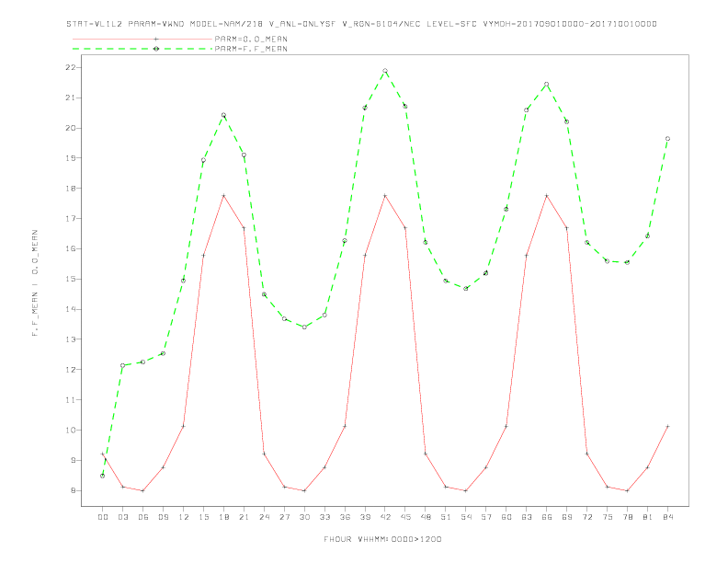Click the horizontal axis tick label 27
The height and width of the screenshot is (563, 728).
(x=284, y=517)
